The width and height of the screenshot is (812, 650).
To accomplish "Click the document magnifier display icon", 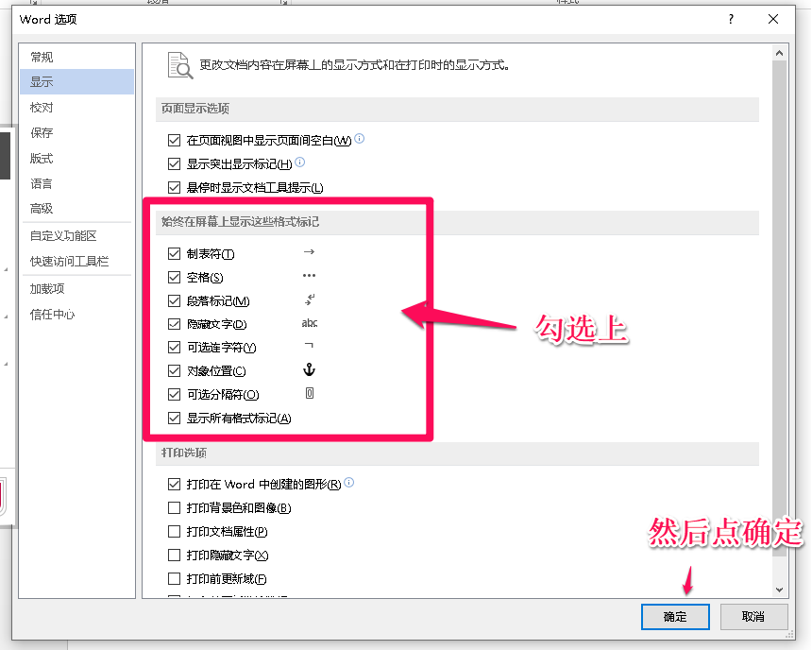I will click(180, 65).
